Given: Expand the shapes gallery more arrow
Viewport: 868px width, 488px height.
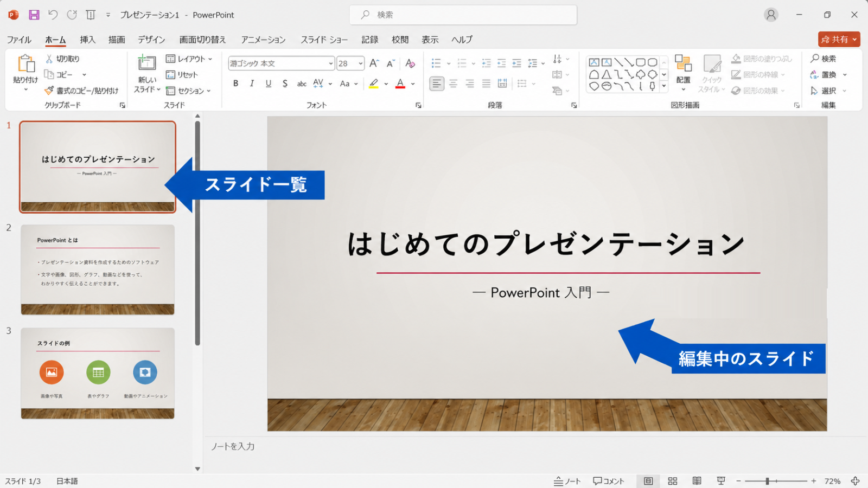Looking at the screenshot, I should click(664, 86).
